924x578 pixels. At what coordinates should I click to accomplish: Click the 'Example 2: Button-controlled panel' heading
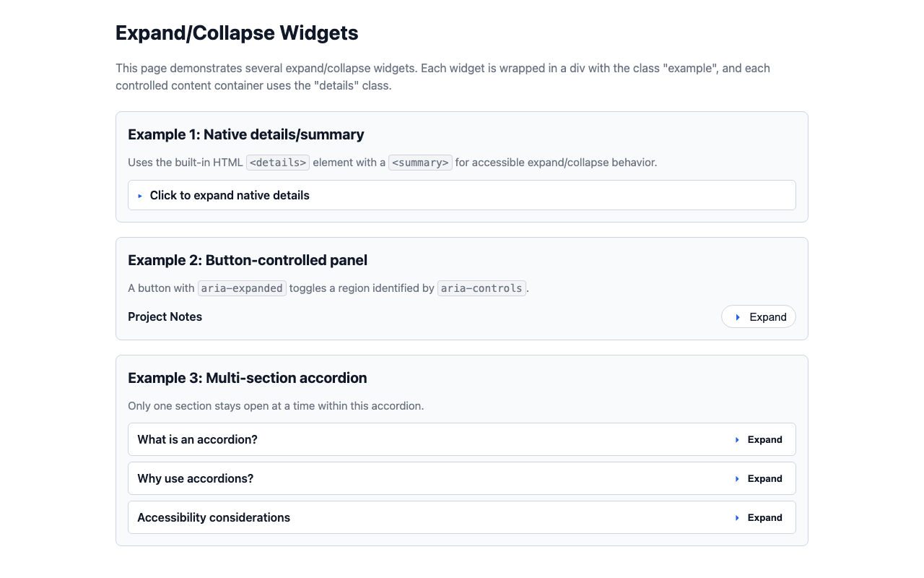coord(248,260)
